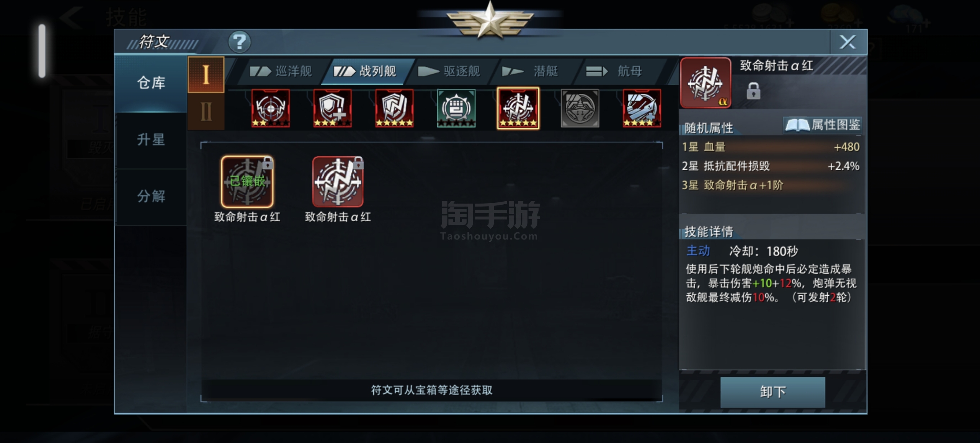Toggle the lock icon under rune name
Image resolution: width=980 pixels, height=443 pixels.
click(x=753, y=91)
